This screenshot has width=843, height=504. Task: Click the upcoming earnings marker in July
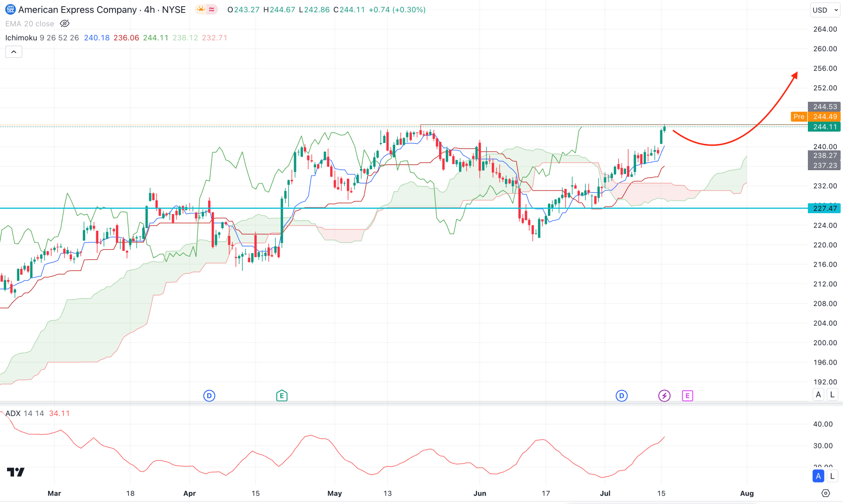tap(687, 396)
